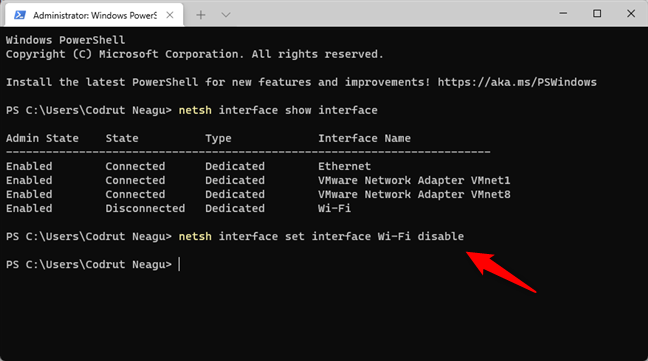Close the Windows PowerShell tab
This screenshot has width=648, height=361.
(x=170, y=15)
